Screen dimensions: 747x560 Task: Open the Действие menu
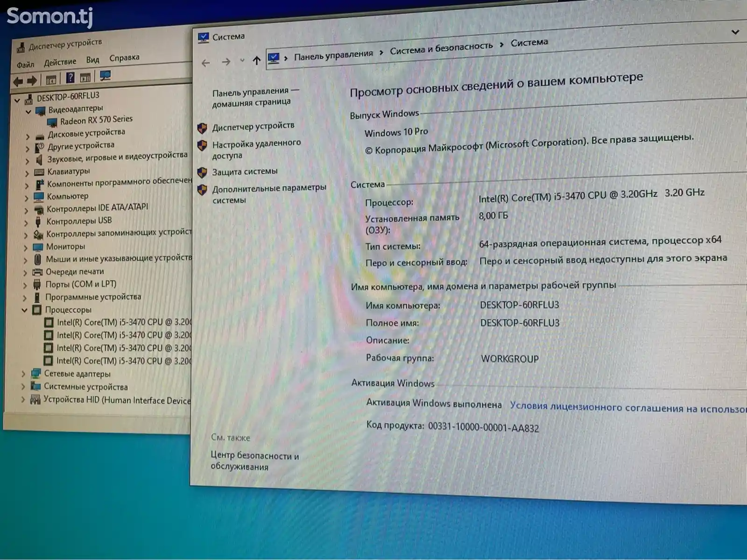coord(60,62)
